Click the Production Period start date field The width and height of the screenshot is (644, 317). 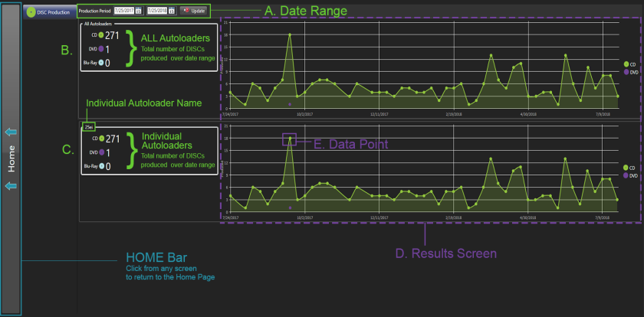(x=123, y=11)
